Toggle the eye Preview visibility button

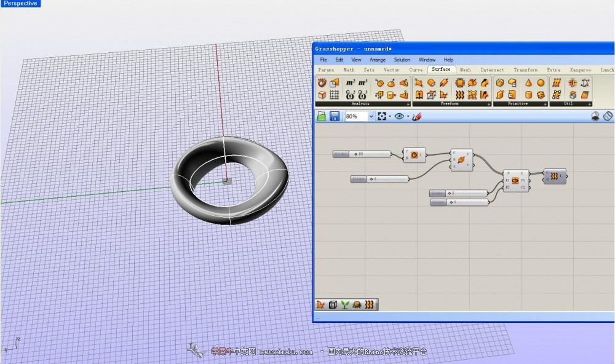point(399,116)
